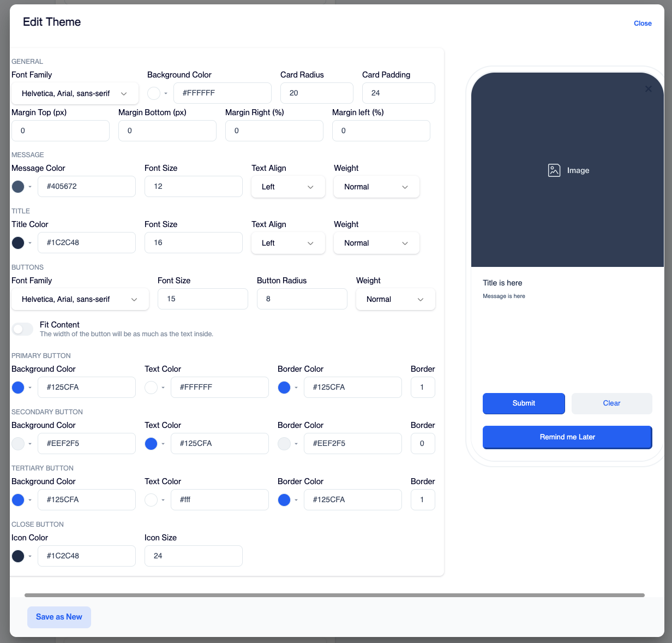672x643 pixels.
Task: Click the Title Color hex field
Action: (87, 243)
